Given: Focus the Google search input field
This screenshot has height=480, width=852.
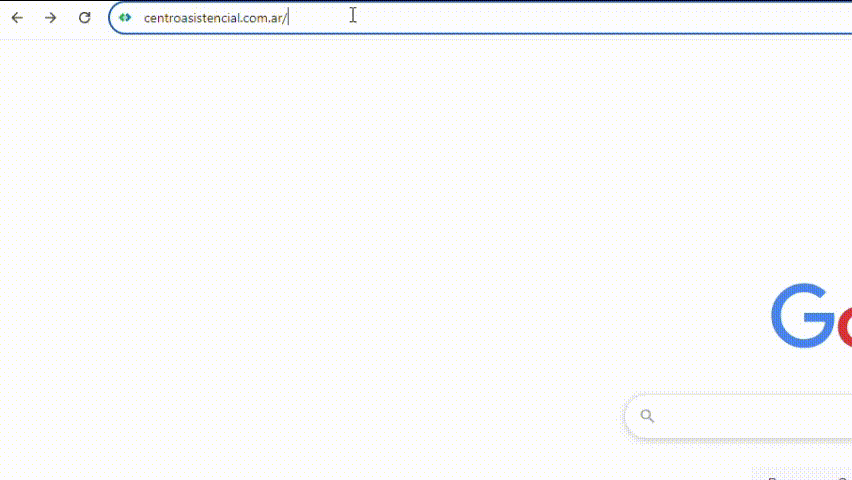Looking at the screenshot, I should point(760,416).
